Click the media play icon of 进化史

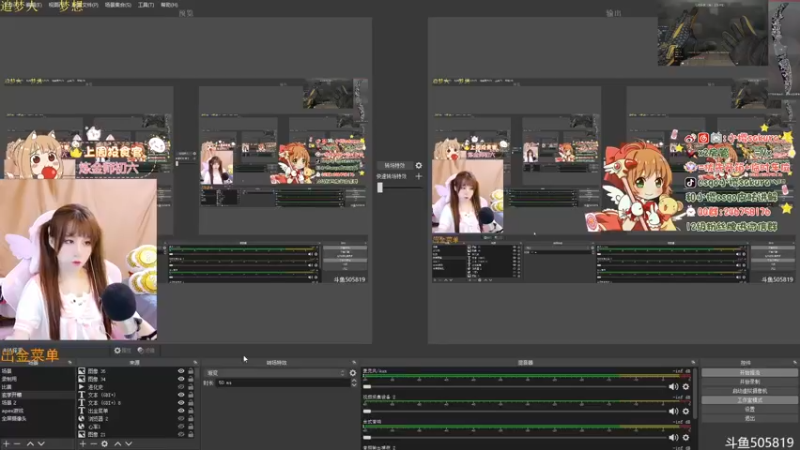(82, 387)
